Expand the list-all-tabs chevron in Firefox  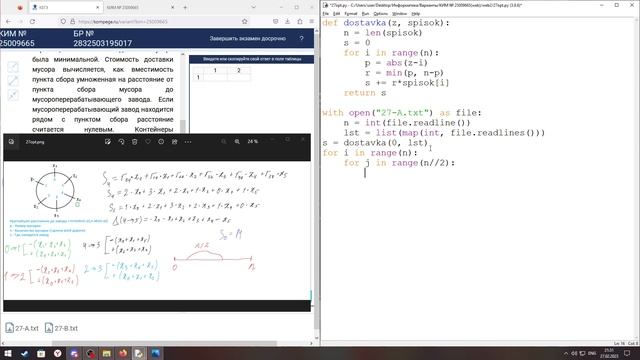pos(253,7)
